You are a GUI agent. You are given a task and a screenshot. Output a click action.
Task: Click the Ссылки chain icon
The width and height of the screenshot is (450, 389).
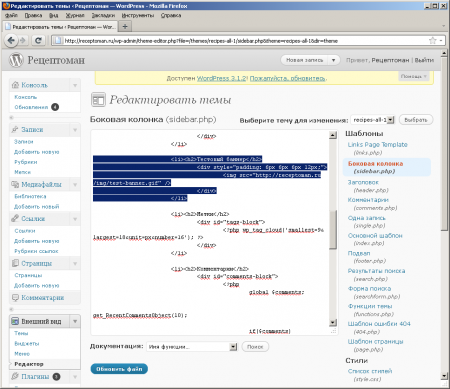[x=15, y=219]
